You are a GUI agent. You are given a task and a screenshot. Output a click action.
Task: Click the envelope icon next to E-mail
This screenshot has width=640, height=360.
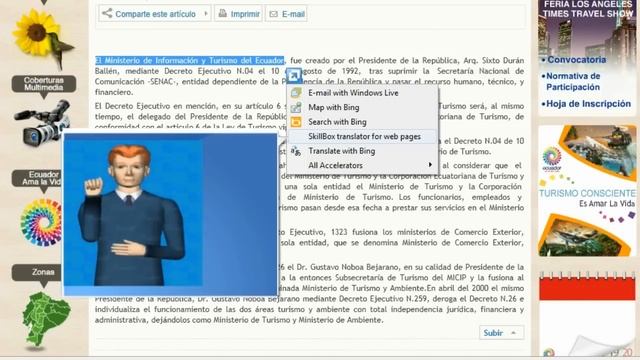(273, 14)
